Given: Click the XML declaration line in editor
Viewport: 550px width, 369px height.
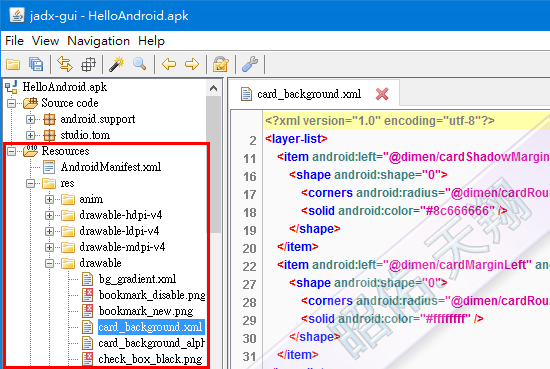Looking at the screenshot, I should pos(406,121).
